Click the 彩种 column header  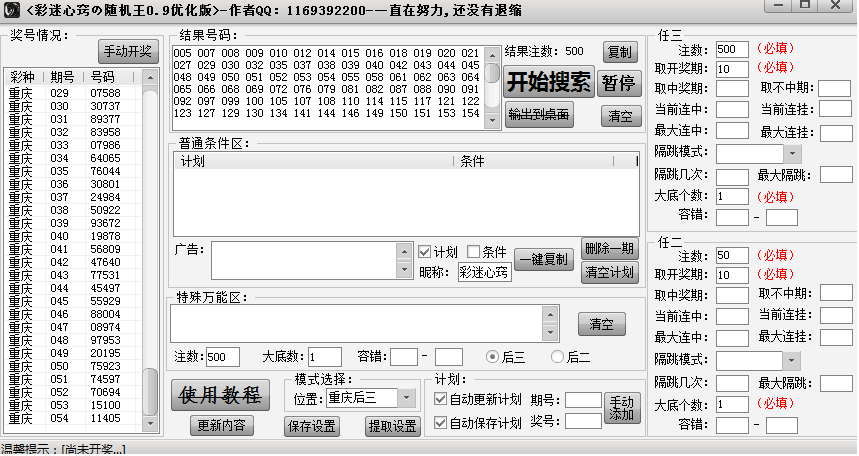click(25, 77)
